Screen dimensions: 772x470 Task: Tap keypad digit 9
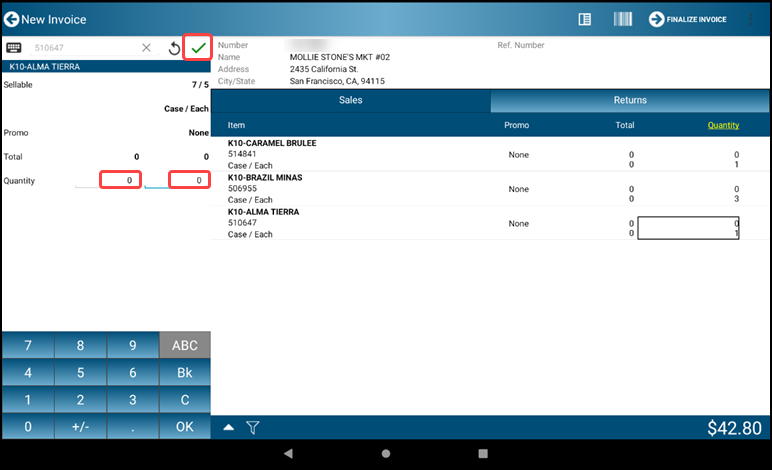[x=132, y=345]
